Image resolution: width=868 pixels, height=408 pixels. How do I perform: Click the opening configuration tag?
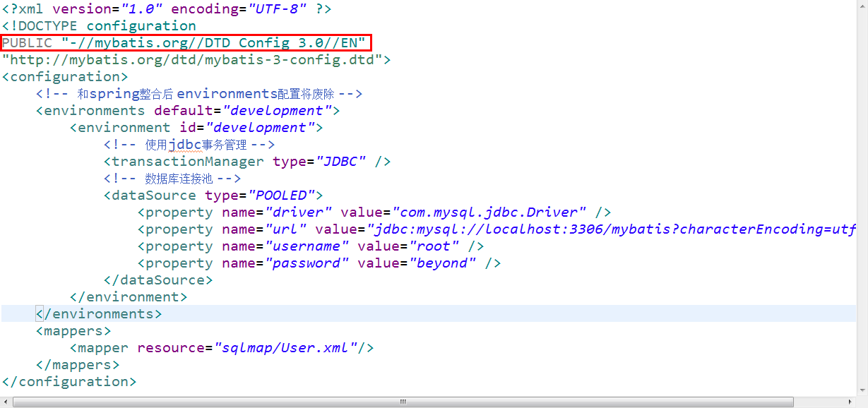pos(65,77)
